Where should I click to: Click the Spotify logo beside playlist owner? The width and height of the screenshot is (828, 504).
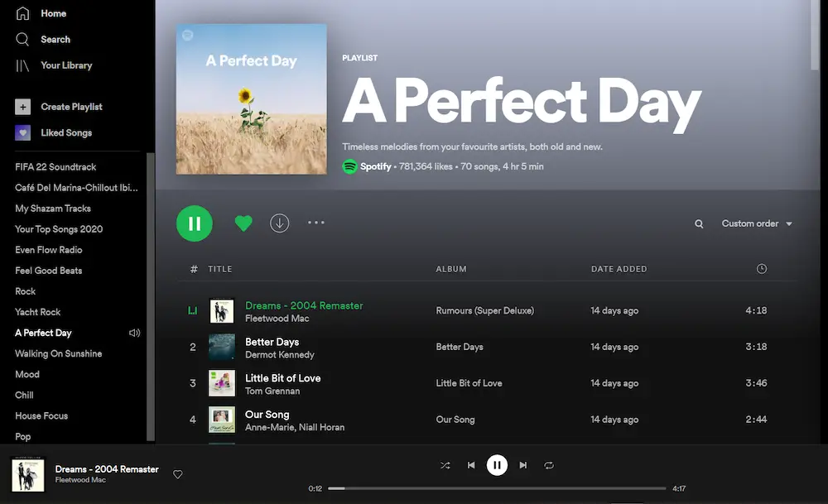coord(349,167)
